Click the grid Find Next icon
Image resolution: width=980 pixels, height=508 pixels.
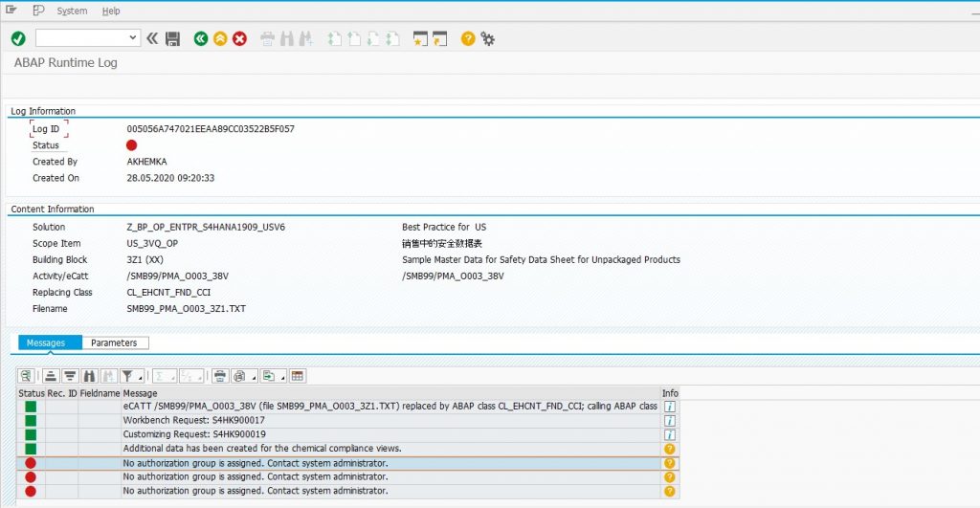[109, 376]
